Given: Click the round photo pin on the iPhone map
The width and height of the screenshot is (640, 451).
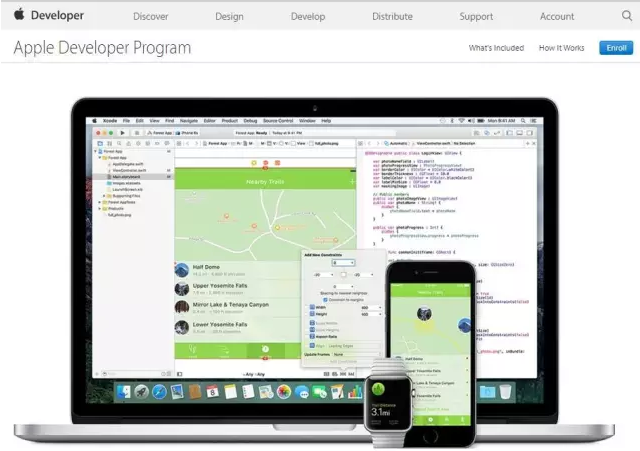Looking at the screenshot, I should click(x=424, y=314).
